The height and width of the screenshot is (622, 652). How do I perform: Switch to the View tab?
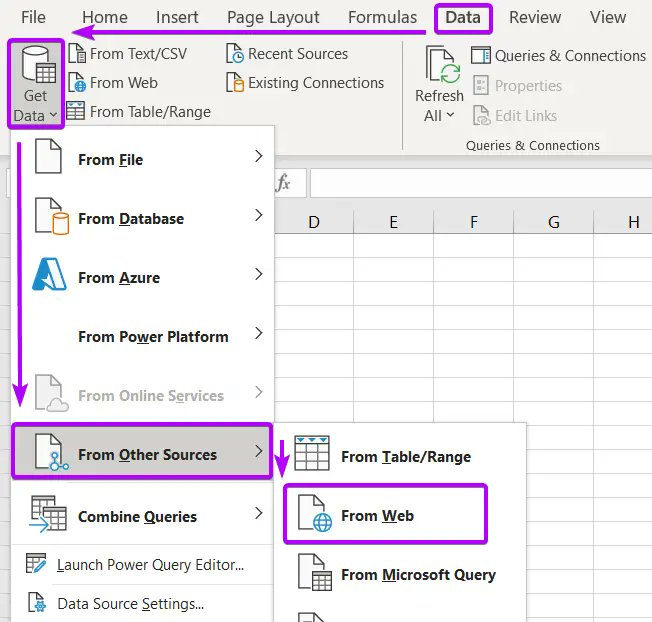(608, 17)
